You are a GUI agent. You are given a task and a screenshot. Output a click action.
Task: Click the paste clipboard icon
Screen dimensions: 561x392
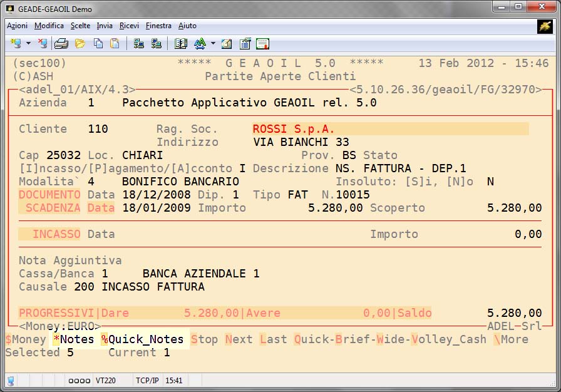(x=115, y=44)
